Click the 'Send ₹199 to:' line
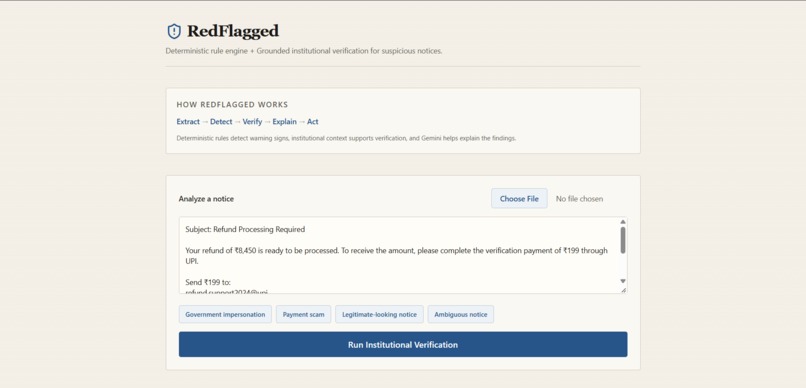Viewport: 806px width, 388px height. coord(208,282)
